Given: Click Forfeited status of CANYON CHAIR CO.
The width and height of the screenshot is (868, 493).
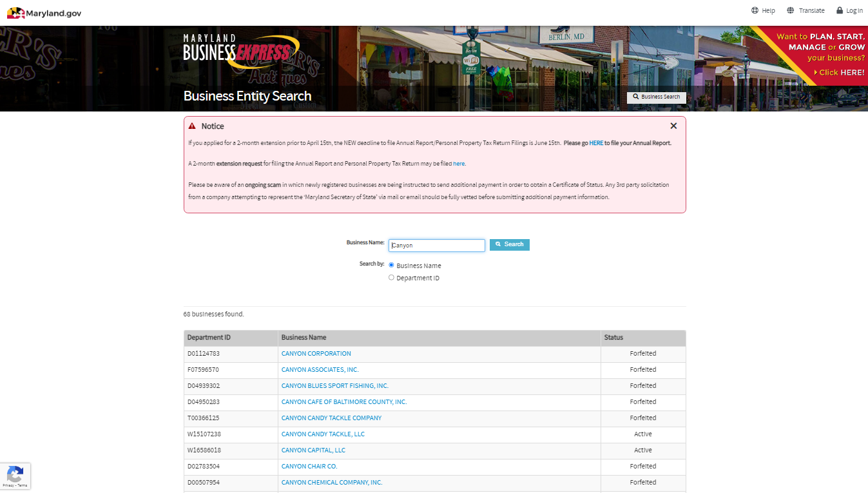Looking at the screenshot, I should (x=643, y=467).
